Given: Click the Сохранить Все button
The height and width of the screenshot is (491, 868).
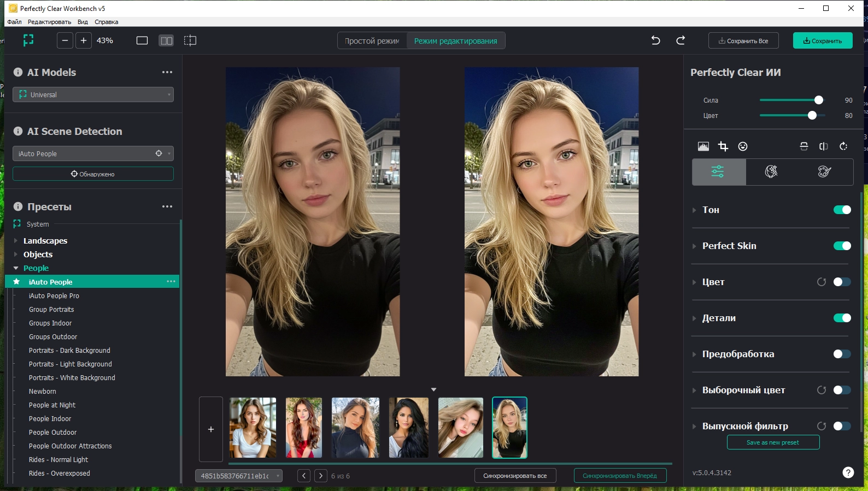Looking at the screenshot, I should coord(743,41).
